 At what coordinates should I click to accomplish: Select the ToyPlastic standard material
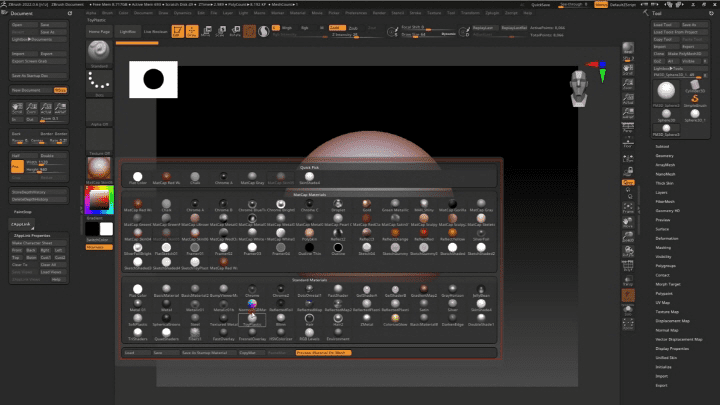252,319
